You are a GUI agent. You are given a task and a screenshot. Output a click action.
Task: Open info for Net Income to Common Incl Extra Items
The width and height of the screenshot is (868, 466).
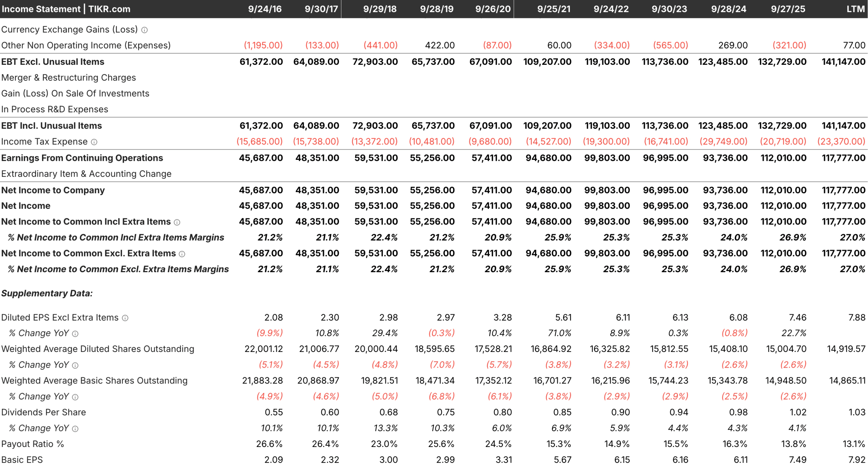[177, 222]
